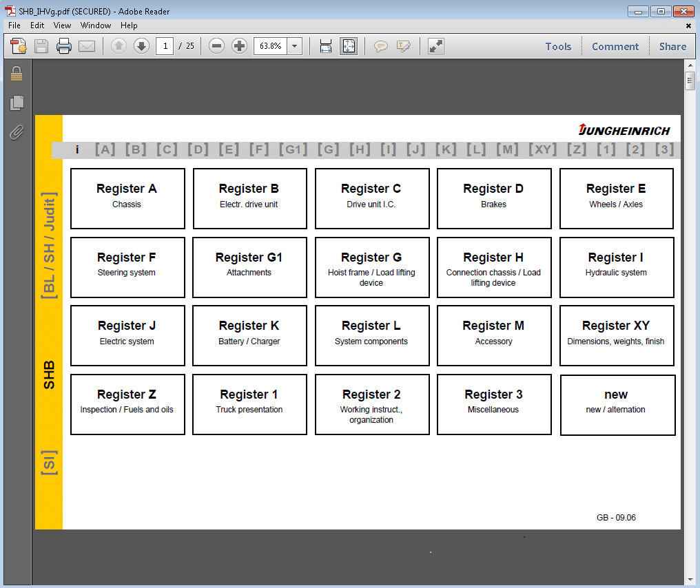Image resolution: width=700 pixels, height=588 pixels.
Task: Open the Help menu
Action: (129, 25)
